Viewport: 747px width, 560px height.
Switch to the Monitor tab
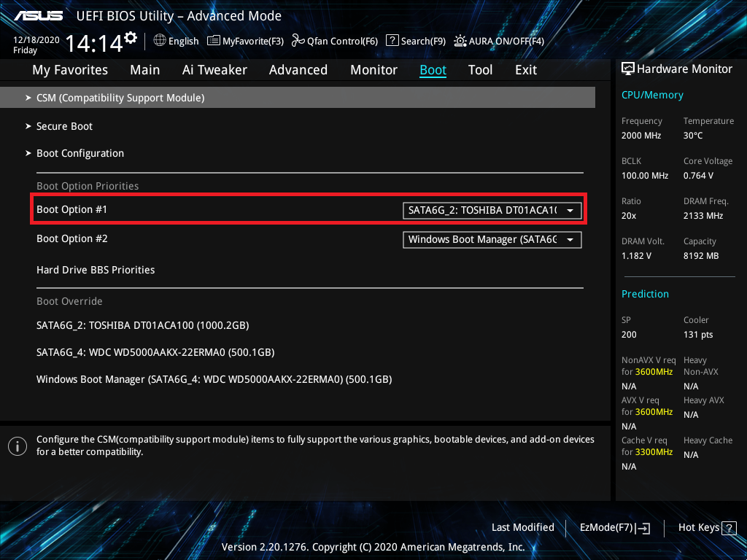coord(373,70)
